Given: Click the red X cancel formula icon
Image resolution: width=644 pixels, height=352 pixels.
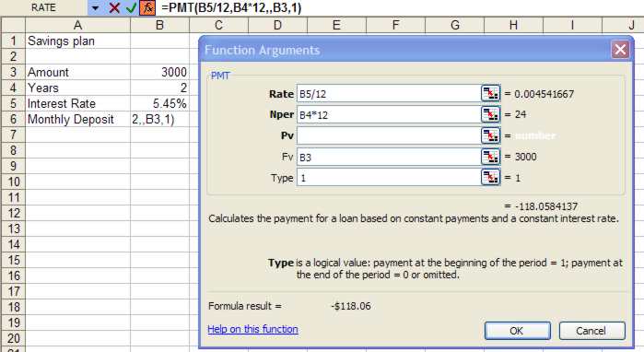Looking at the screenshot, I should (x=114, y=7).
